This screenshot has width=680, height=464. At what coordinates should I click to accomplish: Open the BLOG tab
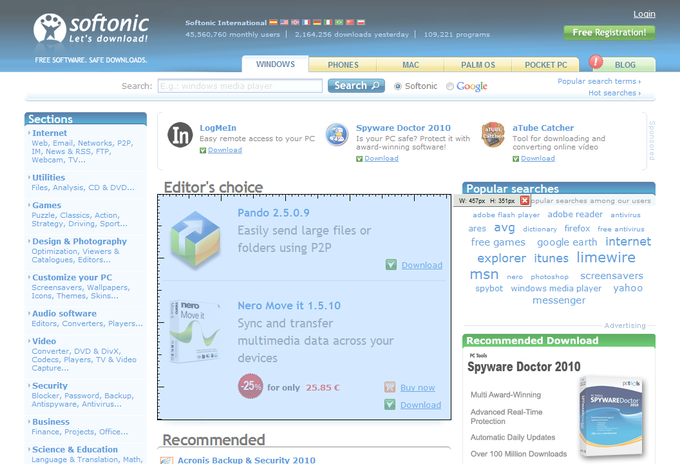(x=625, y=65)
